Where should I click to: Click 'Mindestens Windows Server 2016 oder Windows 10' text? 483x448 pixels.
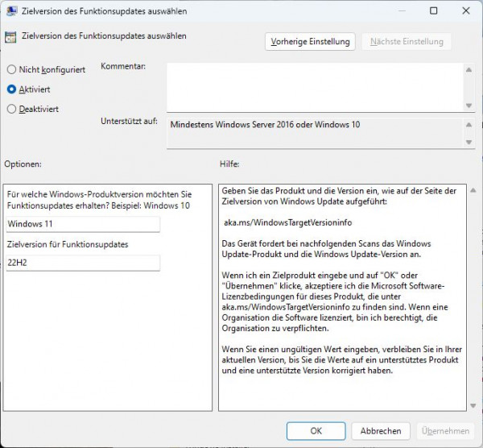(265, 125)
